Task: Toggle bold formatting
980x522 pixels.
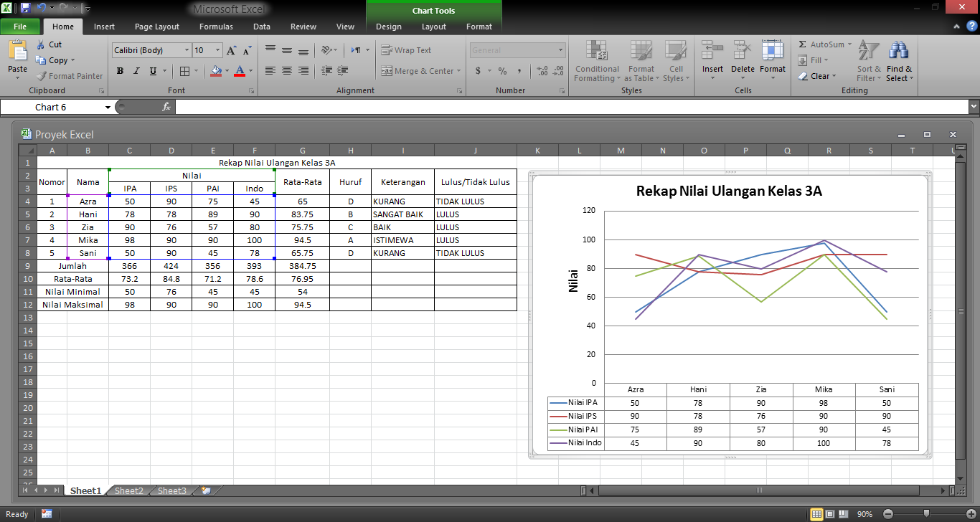Action: pos(120,71)
